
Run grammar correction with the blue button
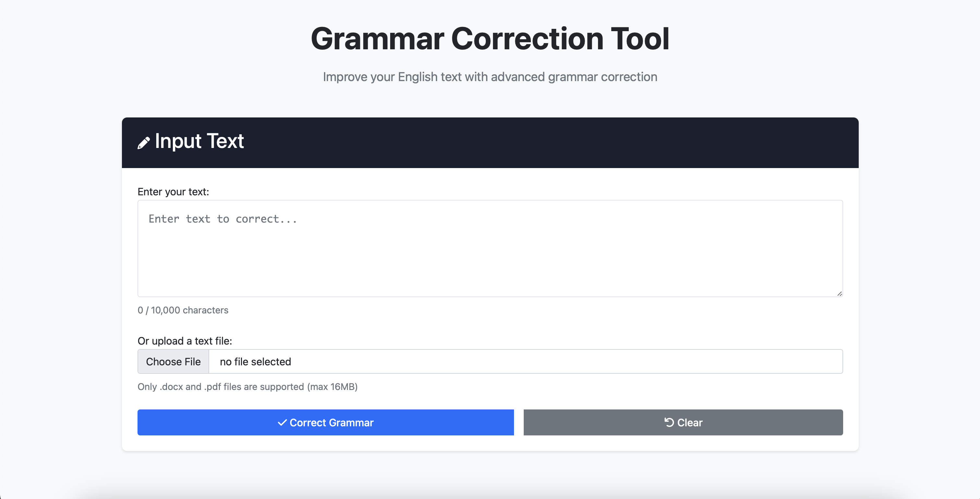[x=326, y=422]
